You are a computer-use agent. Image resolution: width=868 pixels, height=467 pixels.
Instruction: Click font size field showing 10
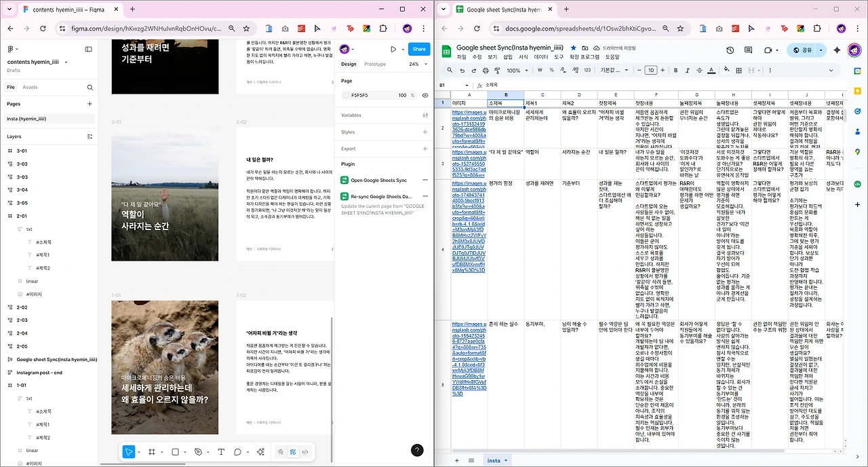(650, 71)
